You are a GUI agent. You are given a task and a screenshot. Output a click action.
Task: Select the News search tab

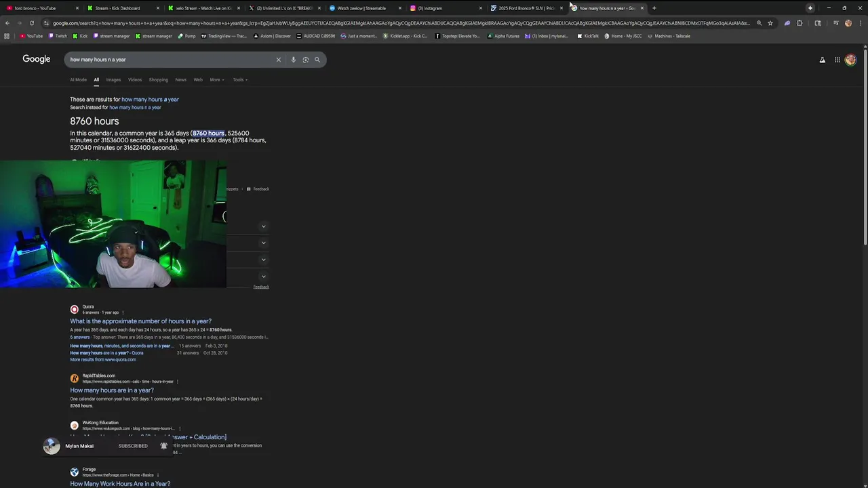click(x=180, y=80)
